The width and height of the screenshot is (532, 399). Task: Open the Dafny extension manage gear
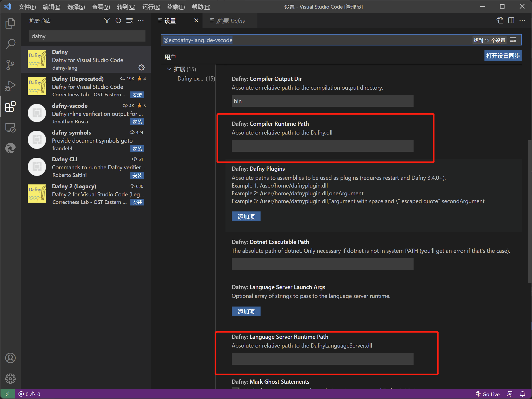click(x=142, y=68)
